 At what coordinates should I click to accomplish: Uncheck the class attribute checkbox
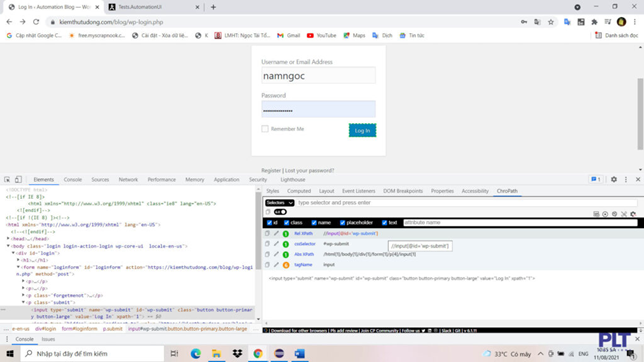287,223
